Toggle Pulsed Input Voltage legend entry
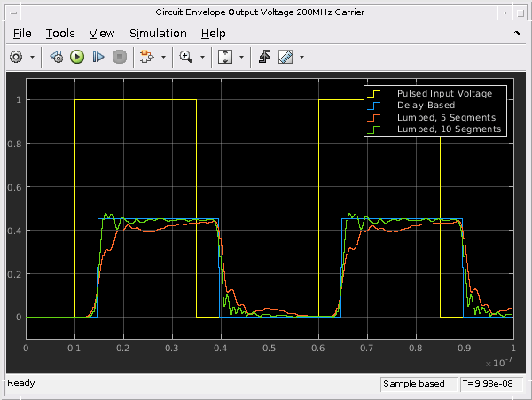 click(x=444, y=94)
